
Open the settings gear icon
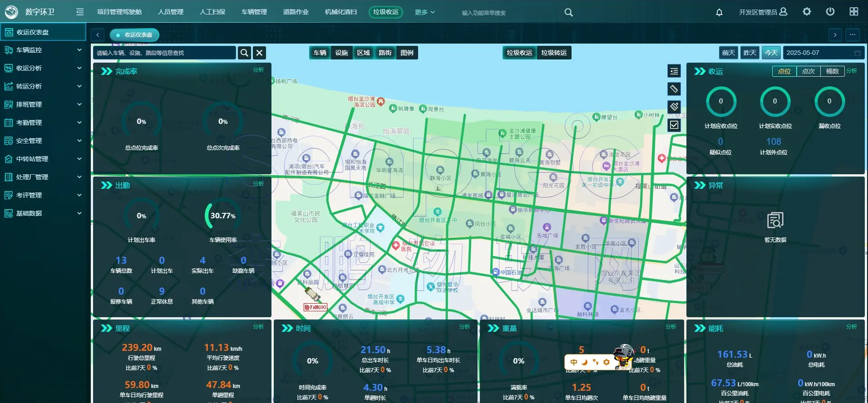[807, 12]
